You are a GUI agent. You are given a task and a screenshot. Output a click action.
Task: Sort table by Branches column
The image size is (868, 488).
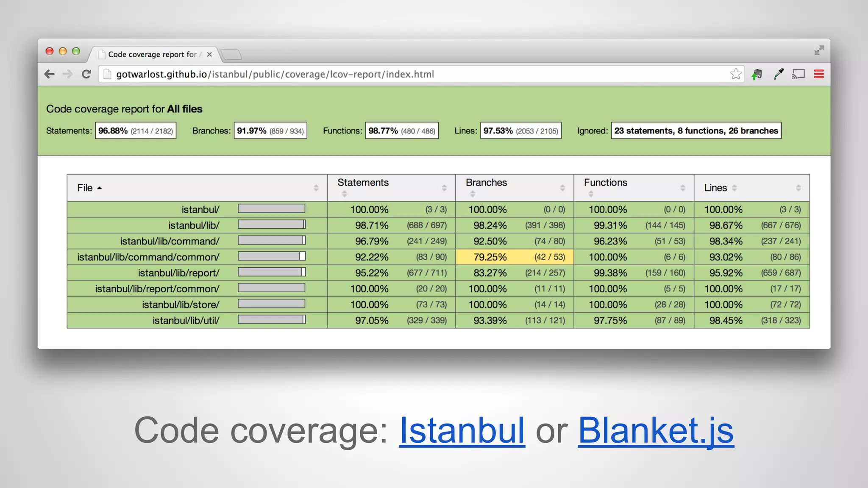point(486,183)
